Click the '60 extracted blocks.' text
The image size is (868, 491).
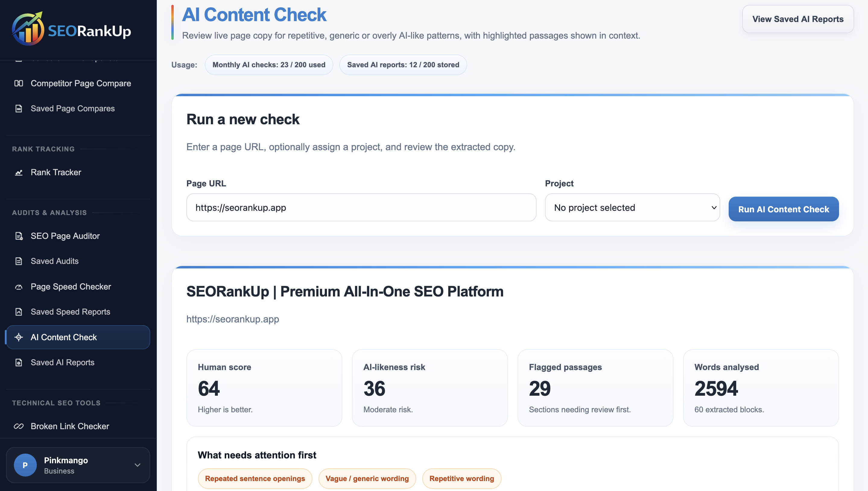tap(729, 410)
